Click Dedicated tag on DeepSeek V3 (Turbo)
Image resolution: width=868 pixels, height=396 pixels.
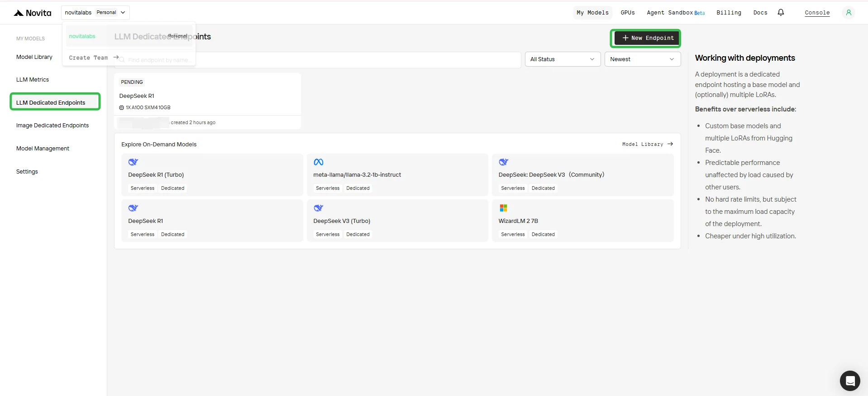(x=358, y=234)
